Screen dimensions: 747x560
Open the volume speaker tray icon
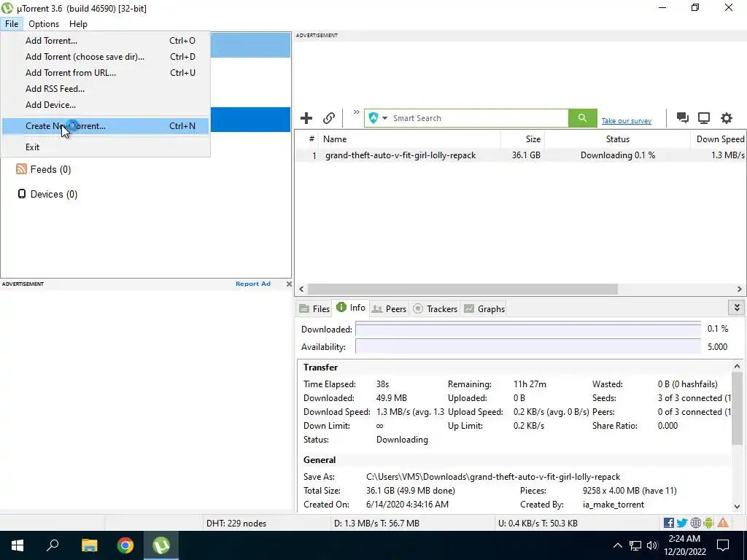pyautogui.click(x=652, y=545)
